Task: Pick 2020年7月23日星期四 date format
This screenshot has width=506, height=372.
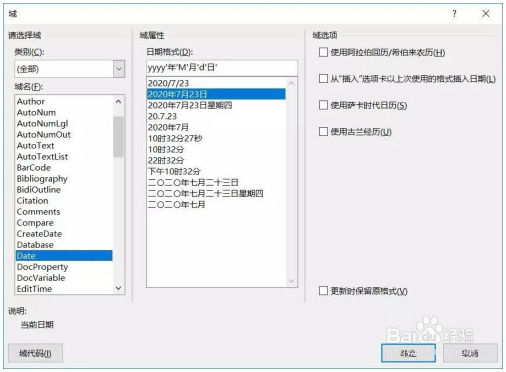Action: click(x=190, y=105)
